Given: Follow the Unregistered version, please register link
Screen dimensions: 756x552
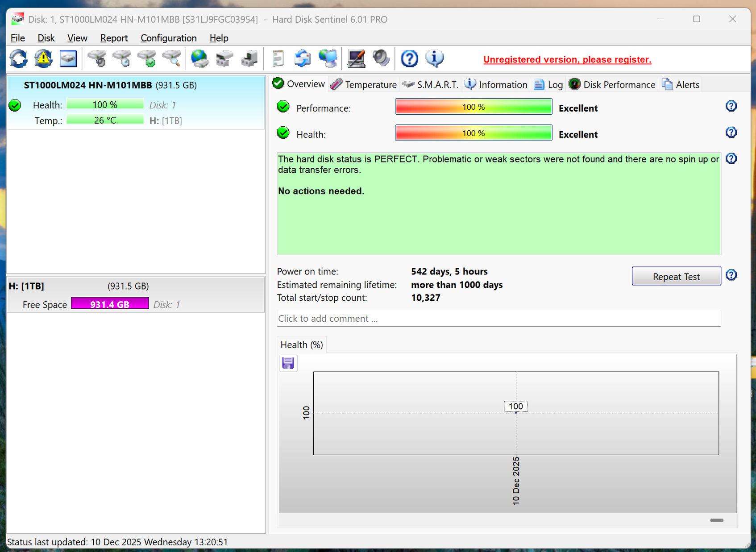Looking at the screenshot, I should click(567, 60).
